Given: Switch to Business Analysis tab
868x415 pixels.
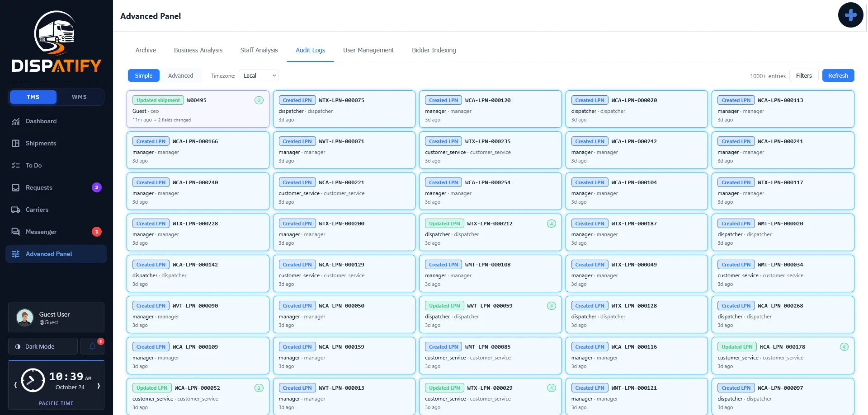Looking at the screenshot, I should [x=198, y=50].
